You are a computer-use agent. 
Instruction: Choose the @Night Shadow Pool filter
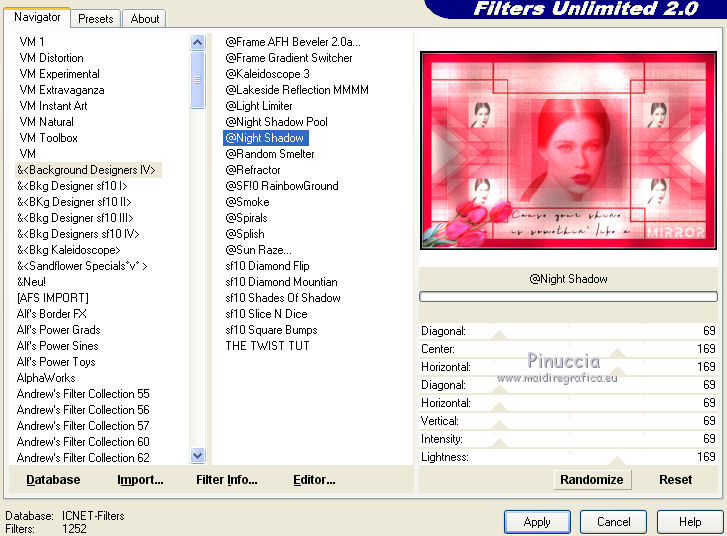tap(276, 122)
